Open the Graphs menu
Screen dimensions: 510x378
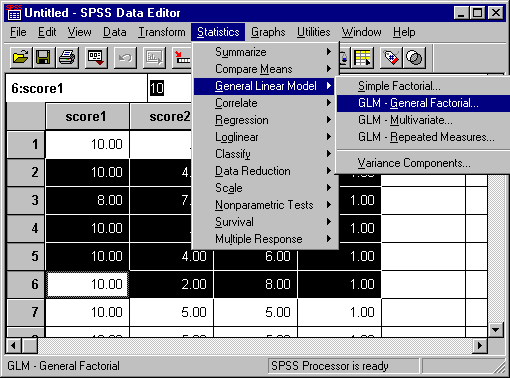268,32
